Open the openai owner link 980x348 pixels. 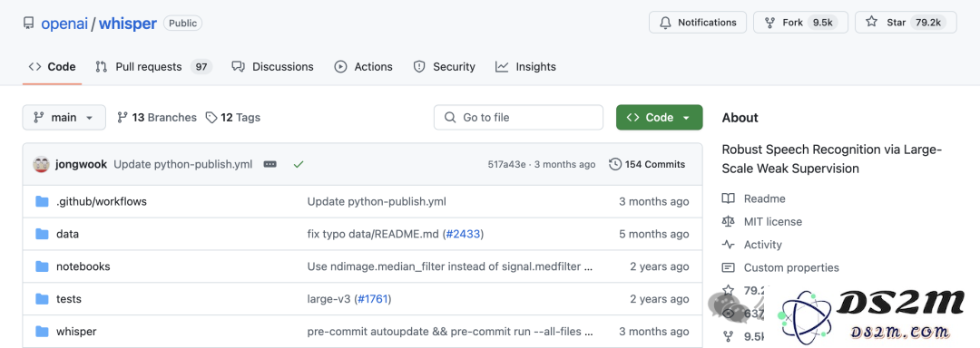pos(64,24)
